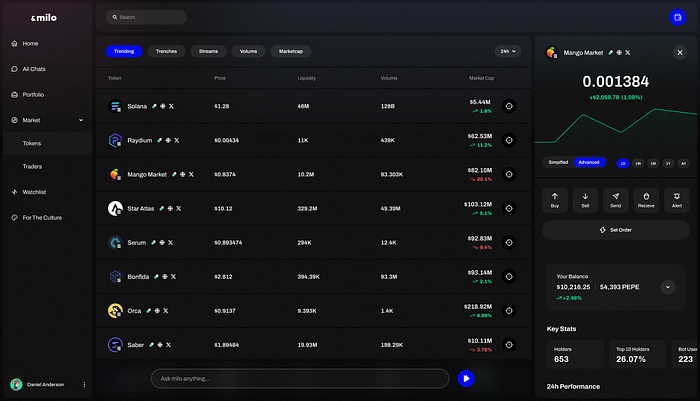Open the Send action
Screen dimensions: 700x401
pyautogui.click(x=615, y=199)
